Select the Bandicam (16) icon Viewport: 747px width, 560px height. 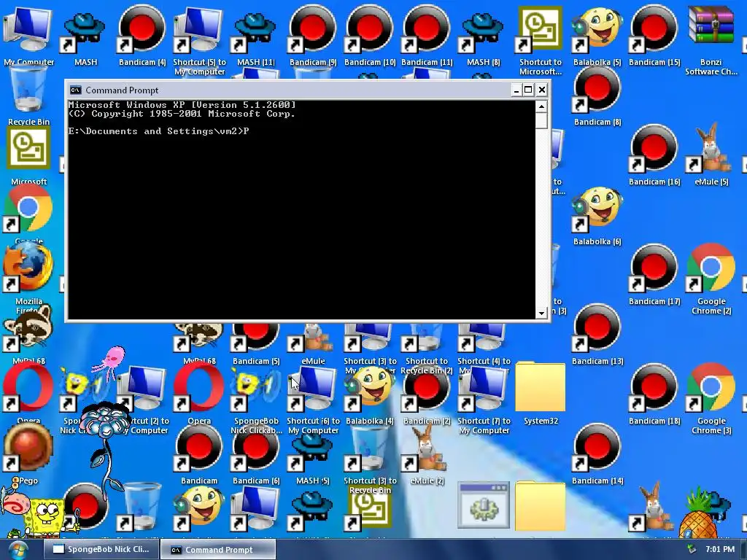point(654,149)
